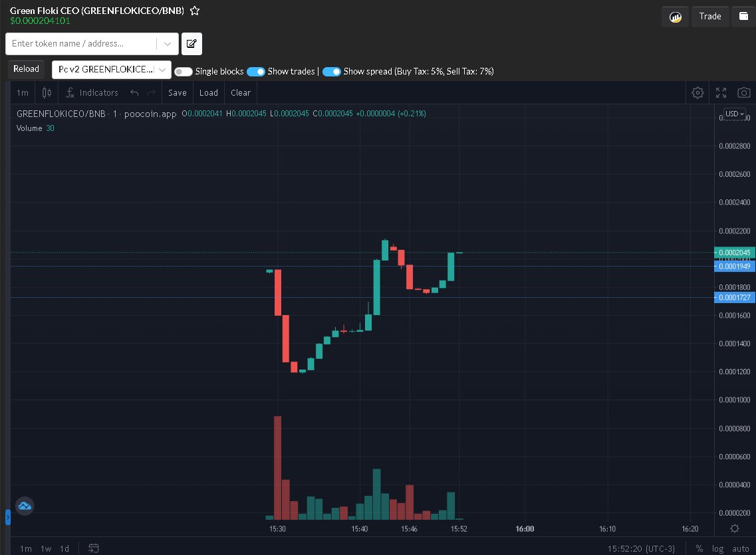Toggle auto scale mode
The height and width of the screenshot is (555, 756).
coord(741,549)
